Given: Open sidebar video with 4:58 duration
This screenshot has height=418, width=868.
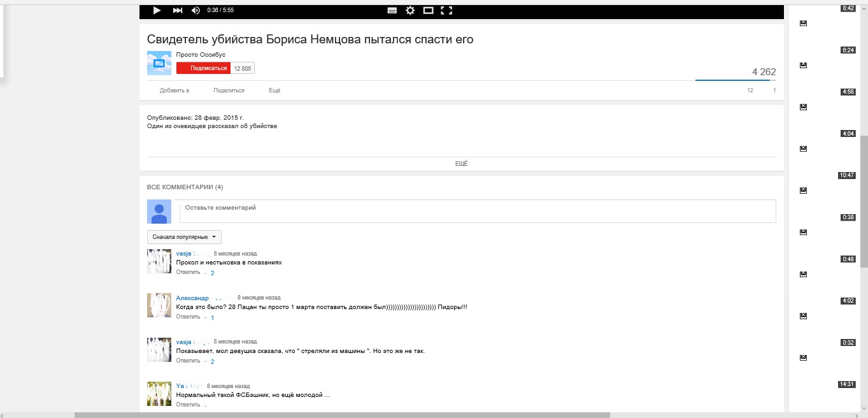Looking at the screenshot, I should [x=848, y=92].
